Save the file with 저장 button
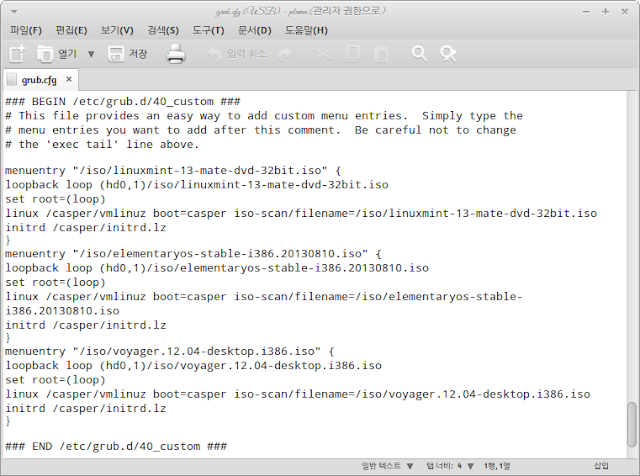 [128, 54]
